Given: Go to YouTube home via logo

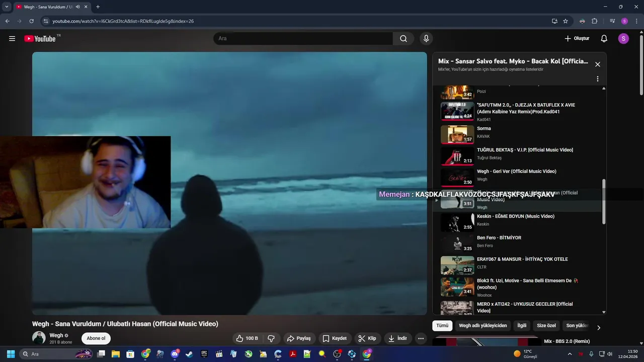Looking at the screenshot, I should [x=40, y=39].
